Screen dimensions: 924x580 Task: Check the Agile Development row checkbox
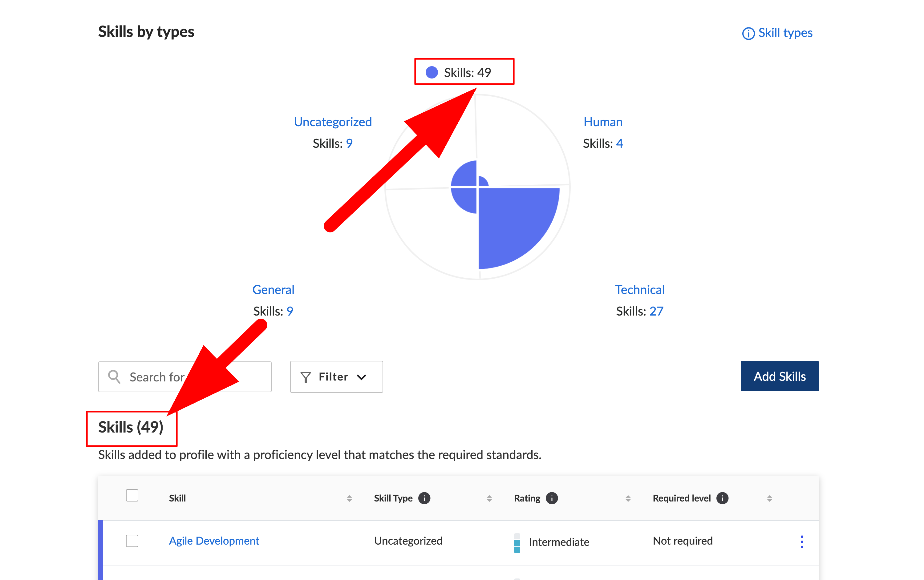pos(132,541)
